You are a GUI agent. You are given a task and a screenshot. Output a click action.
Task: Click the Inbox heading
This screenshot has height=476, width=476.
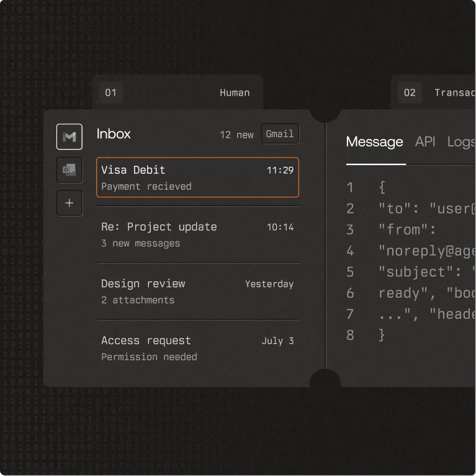114,134
